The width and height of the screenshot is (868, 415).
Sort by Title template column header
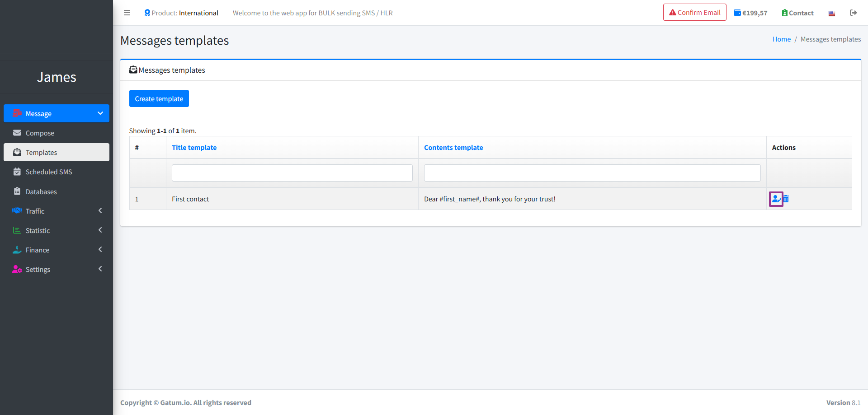tap(194, 148)
